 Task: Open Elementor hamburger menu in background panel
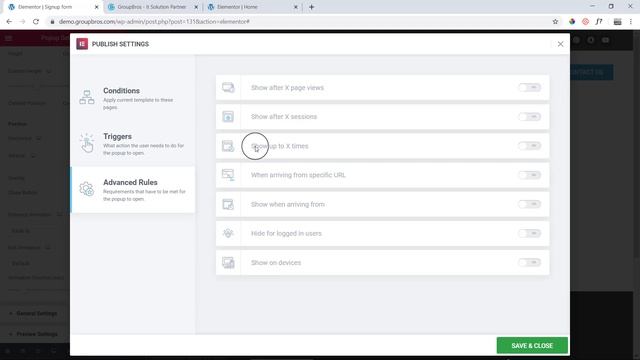coord(9,38)
